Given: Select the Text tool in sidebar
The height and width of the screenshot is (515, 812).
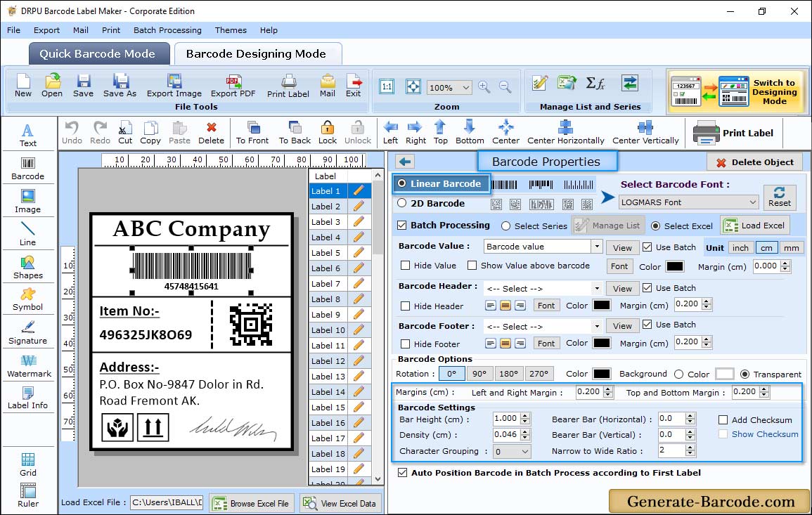Looking at the screenshot, I should [28, 136].
